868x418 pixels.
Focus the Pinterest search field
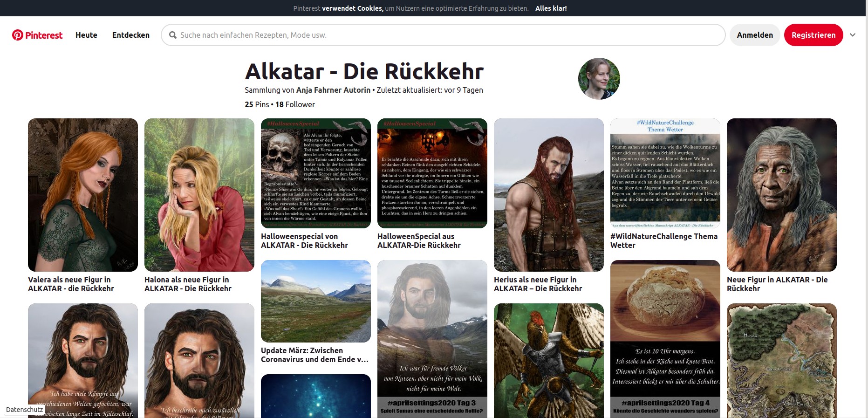(x=443, y=35)
